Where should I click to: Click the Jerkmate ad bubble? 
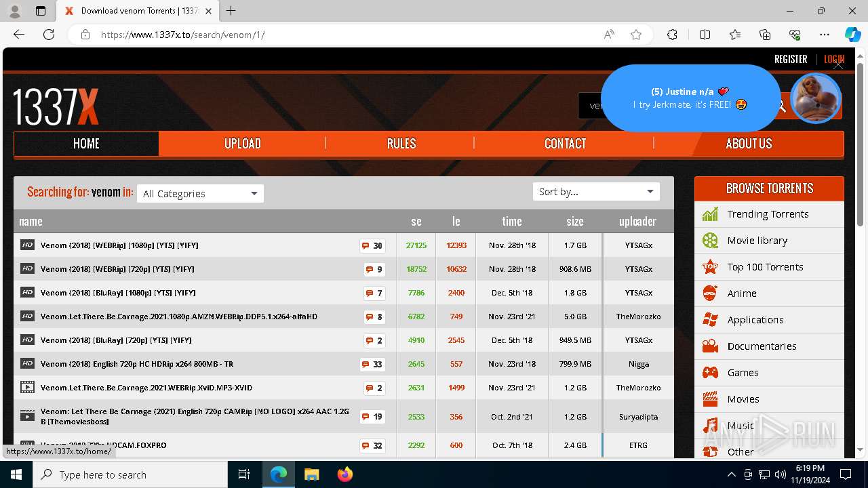(x=690, y=98)
